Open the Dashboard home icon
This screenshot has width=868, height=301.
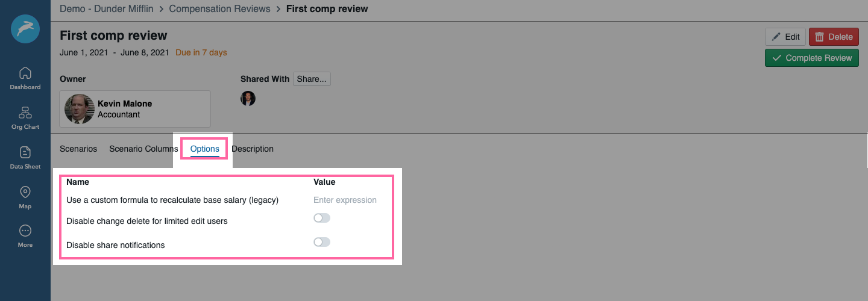(x=25, y=73)
